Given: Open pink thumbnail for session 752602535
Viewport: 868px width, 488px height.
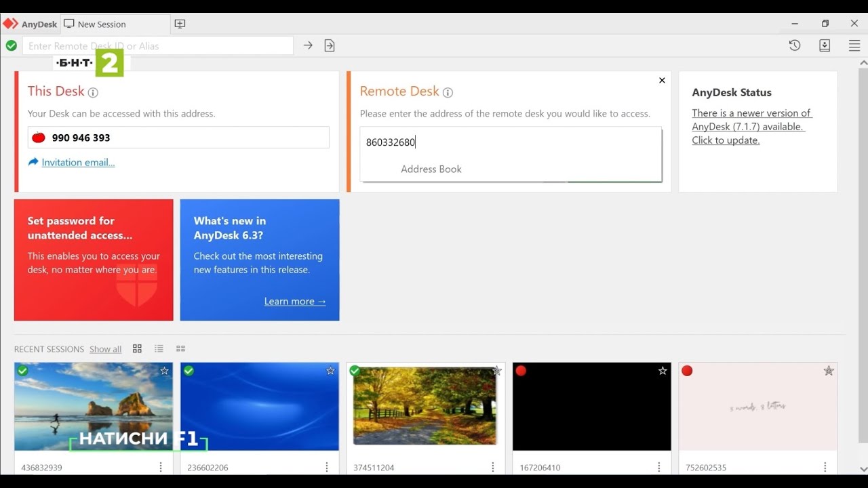Looking at the screenshot, I should click(758, 407).
